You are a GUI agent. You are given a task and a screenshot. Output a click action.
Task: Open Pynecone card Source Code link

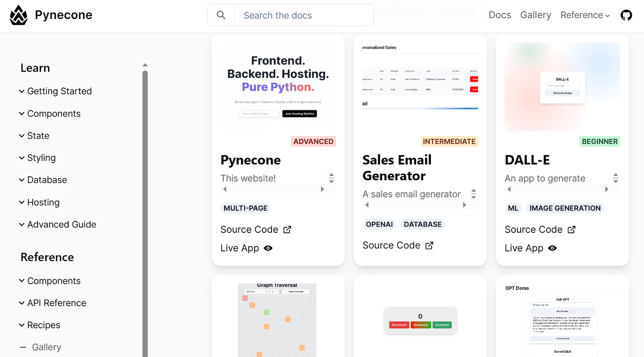click(256, 229)
